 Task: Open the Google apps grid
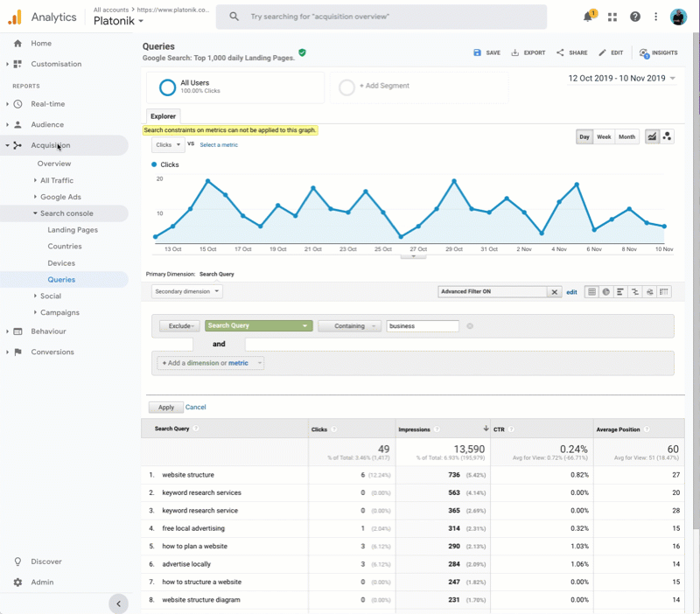tap(612, 17)
